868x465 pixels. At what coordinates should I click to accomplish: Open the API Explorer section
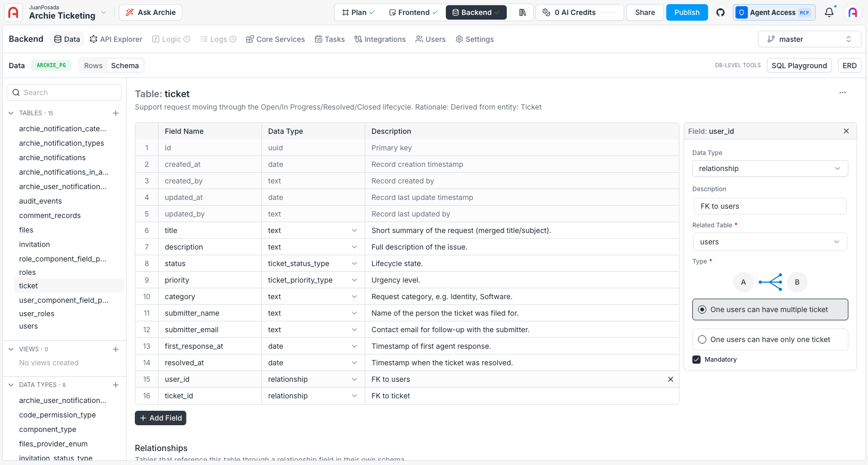pyautogui.click(x=116, y=39)
